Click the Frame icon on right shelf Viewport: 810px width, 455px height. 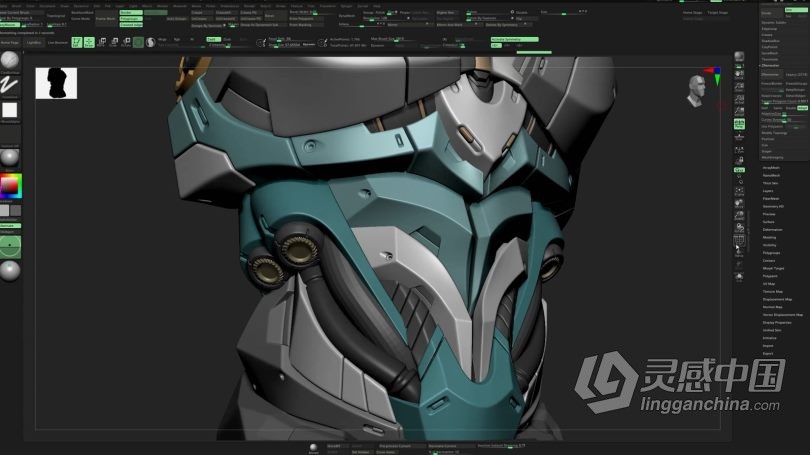[x=739, y=191]
